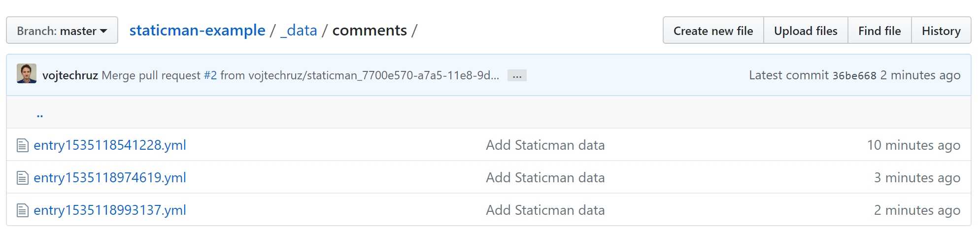Click the vojtechruz username link
Image resolution: width=980 pixels, height=233 pixels.
(x=70, y=75)
